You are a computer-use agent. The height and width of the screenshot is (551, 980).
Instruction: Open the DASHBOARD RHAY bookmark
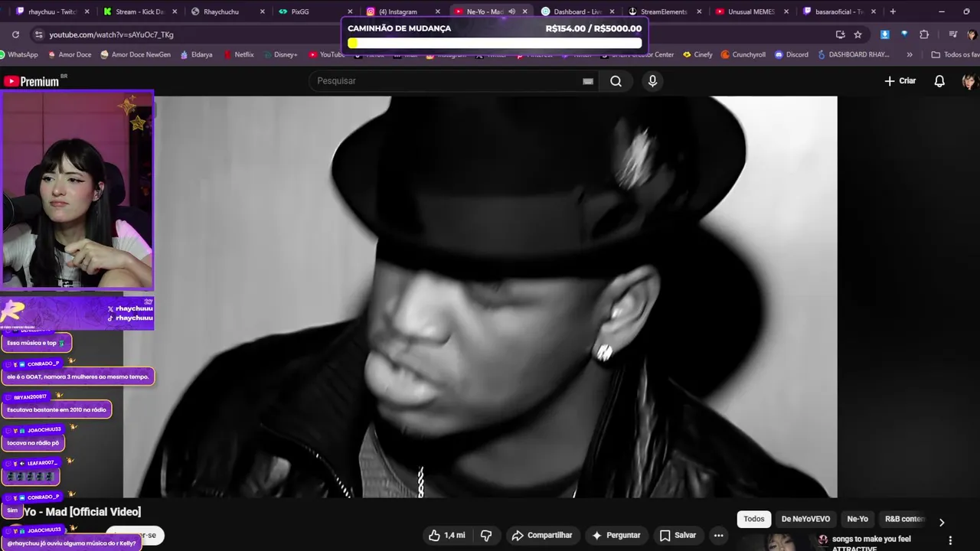(x=853, y=54)
